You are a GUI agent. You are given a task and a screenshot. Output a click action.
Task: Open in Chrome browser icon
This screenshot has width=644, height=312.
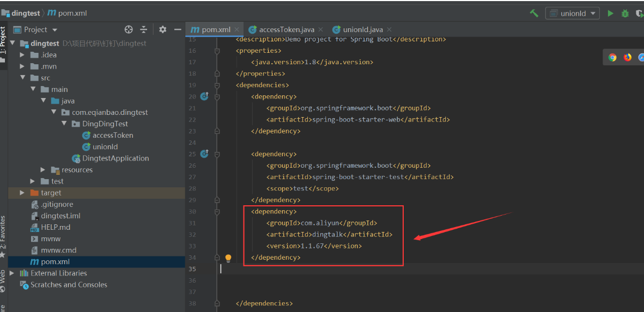click(612, 58)
